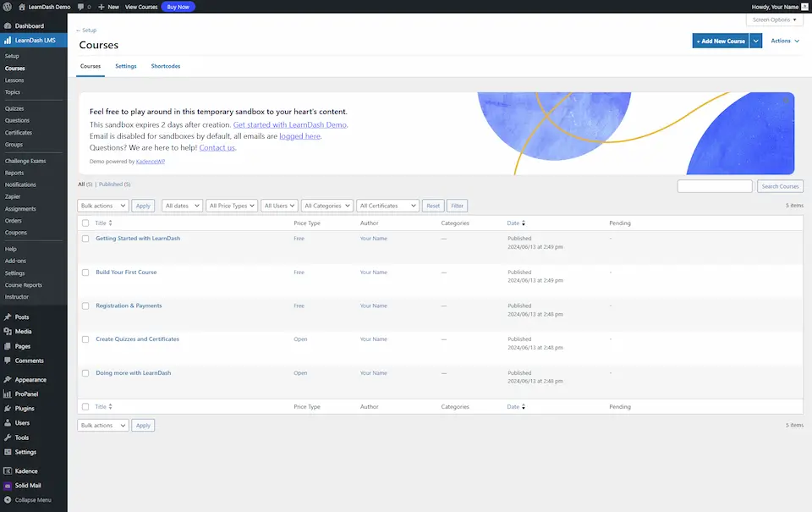812x512 pixels.
Task: Click footer Title sort arrows
Action: pos(110,407)
